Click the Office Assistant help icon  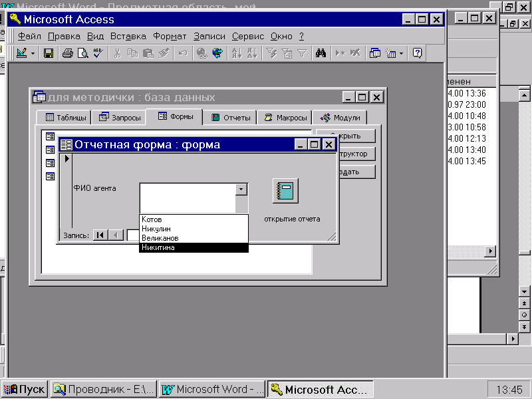[x=417, y=53]
